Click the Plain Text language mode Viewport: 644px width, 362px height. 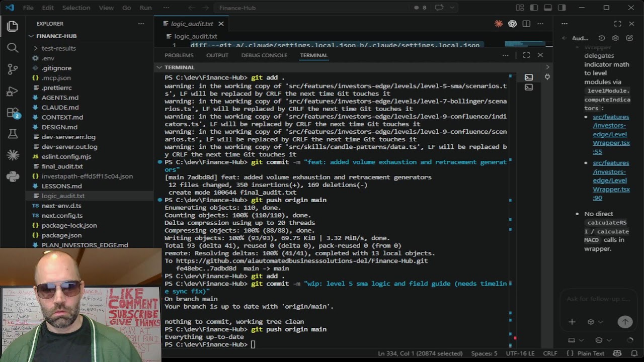(x=591, y=353)
